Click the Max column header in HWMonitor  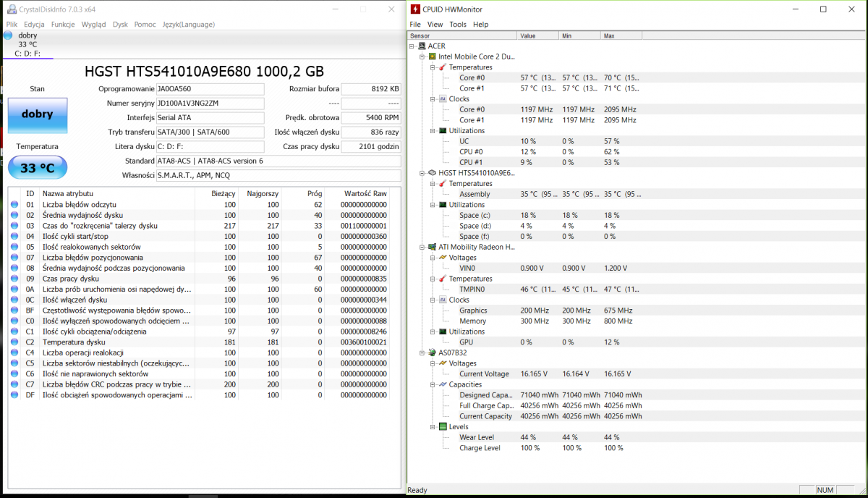click(x=622, y=35)
